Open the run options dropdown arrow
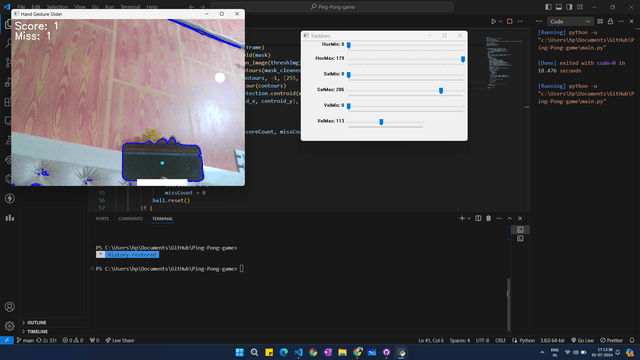 500,21
